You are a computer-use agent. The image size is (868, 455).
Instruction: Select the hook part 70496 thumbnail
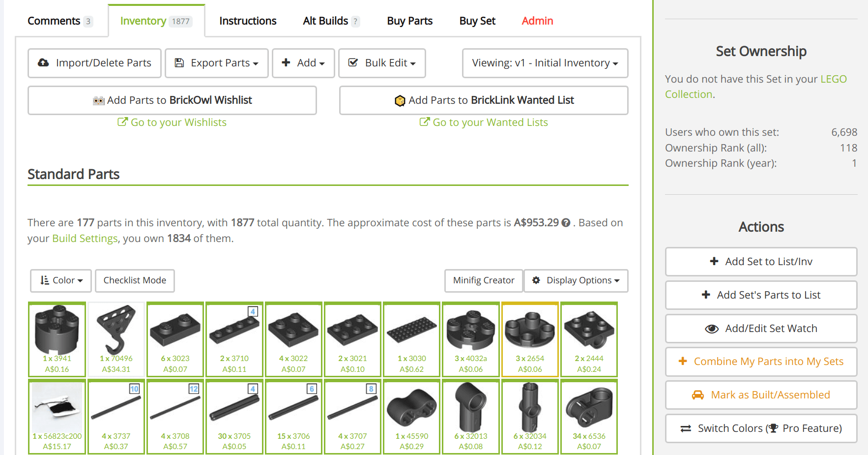click(x=116, y=329)
